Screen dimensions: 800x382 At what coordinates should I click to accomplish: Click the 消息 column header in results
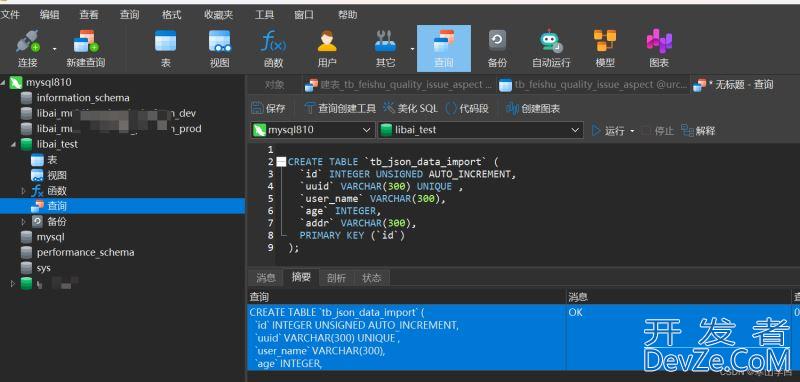(678, 296)
